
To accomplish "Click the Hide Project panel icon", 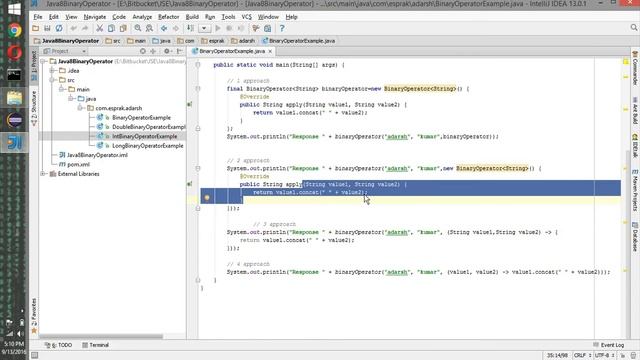I will click(180, 51).
